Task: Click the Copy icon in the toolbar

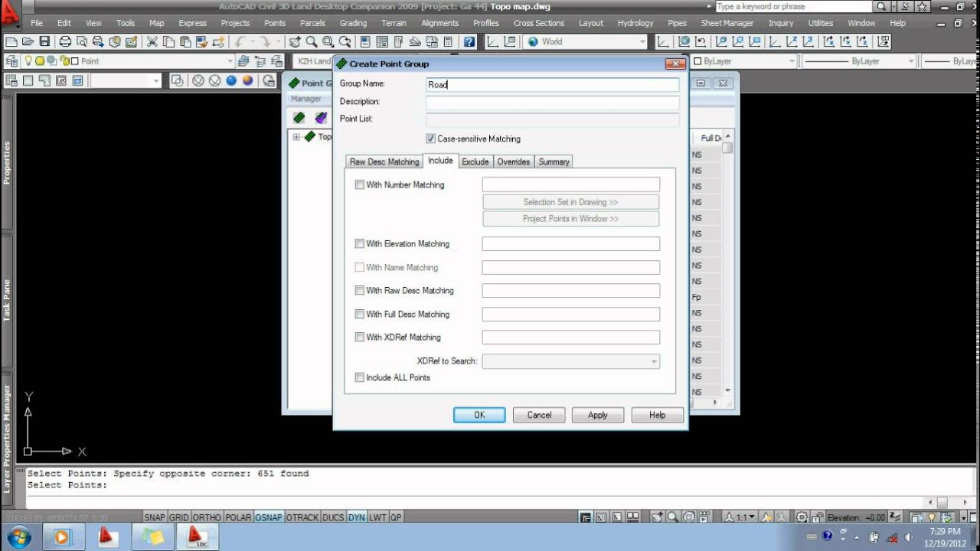Action: pos(168,41)
